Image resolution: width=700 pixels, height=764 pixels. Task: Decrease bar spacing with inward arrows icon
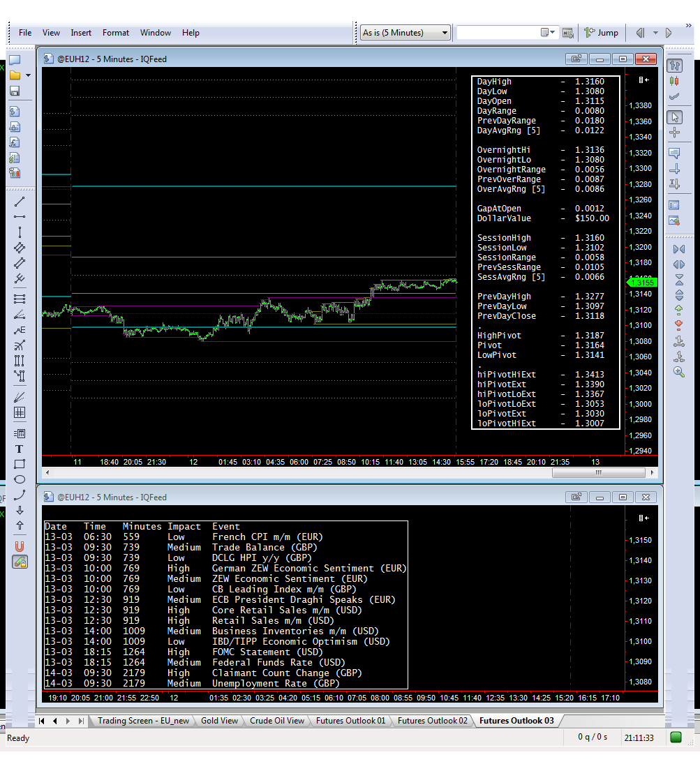(678, 250)
